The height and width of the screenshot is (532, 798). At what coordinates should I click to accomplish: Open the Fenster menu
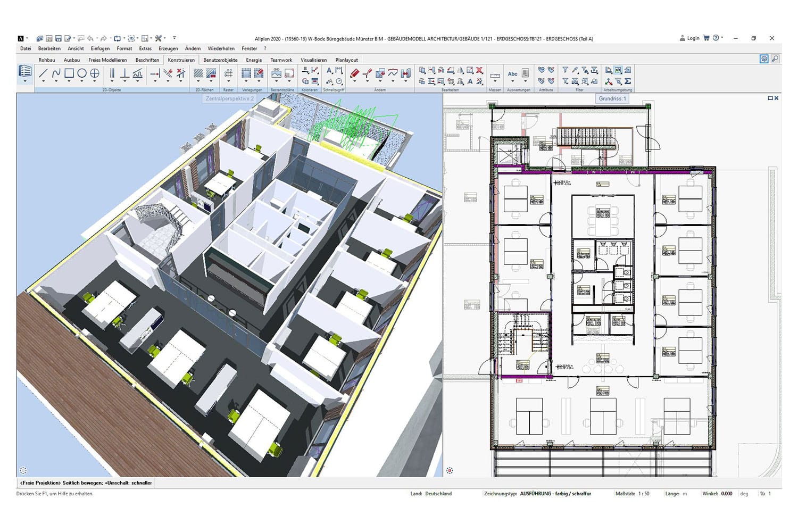249,48
